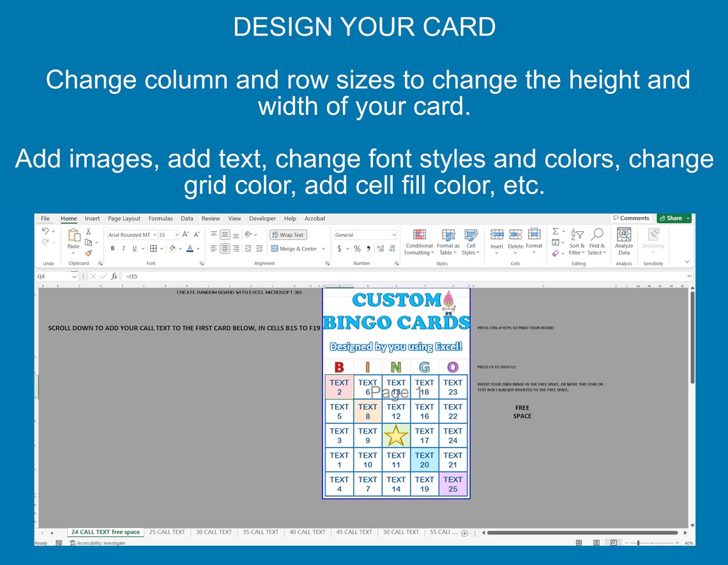Screen dimensions: 728x565
Task: Switch to the Formulas ribbon tab
Action: coord(160,218)
